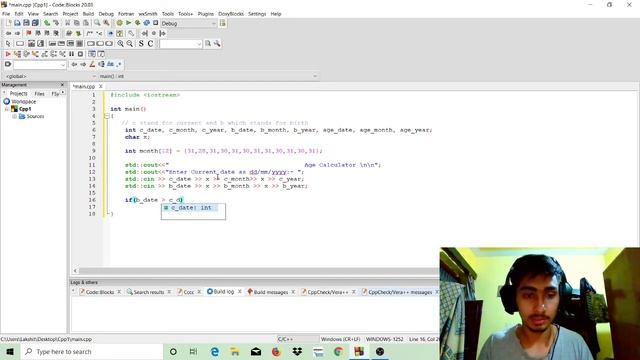Click the Replace toolbar icon
The width and height of the screenshot is (640, 360).
click(106, 23)
